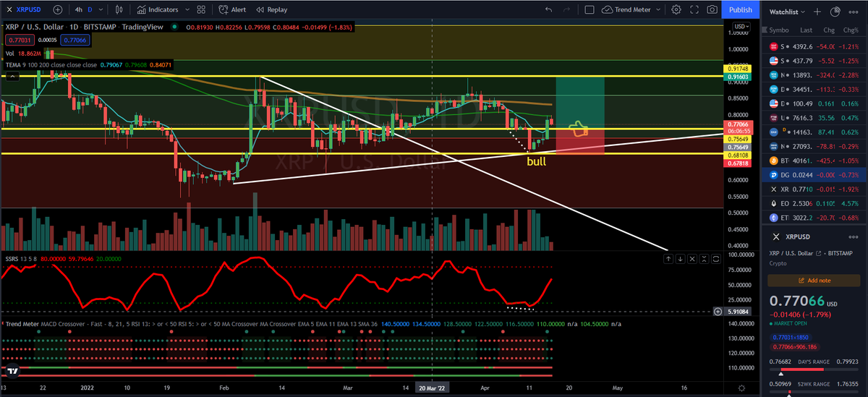This screenshot has height=397, width=868.
Task: Open the candlestick chart type selector
Action: pyautogui.click(x=119, y=9)
